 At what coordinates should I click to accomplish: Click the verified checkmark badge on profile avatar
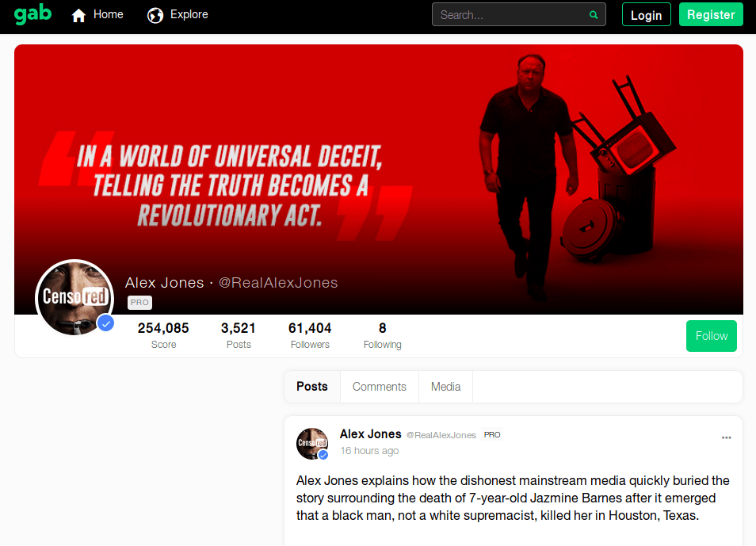105,323
